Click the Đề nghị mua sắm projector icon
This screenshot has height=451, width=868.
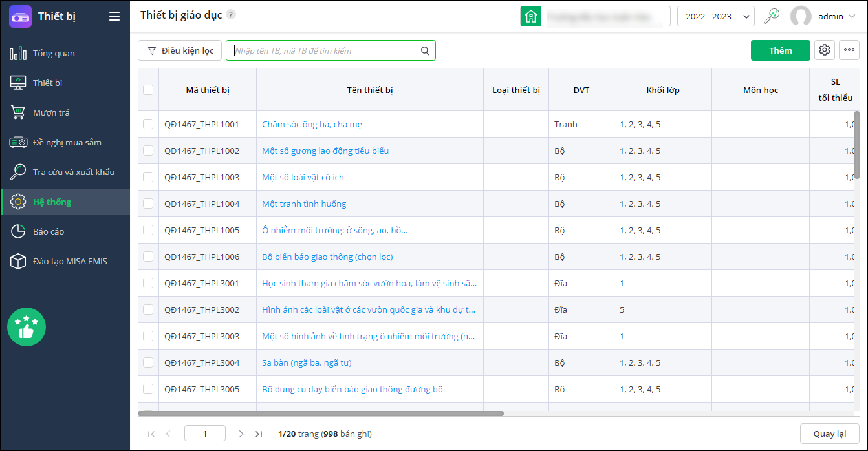click(18, 142)
